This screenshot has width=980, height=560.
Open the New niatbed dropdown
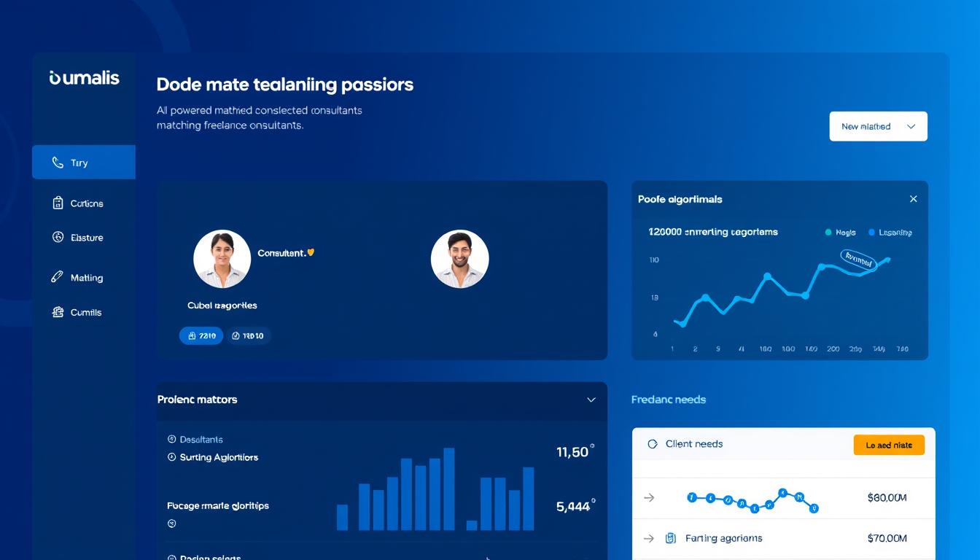(878, 126)
